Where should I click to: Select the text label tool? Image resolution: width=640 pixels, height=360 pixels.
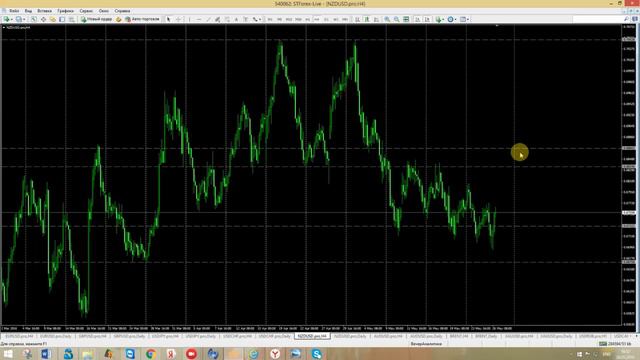pyautogui.click(x=246, y=19)
